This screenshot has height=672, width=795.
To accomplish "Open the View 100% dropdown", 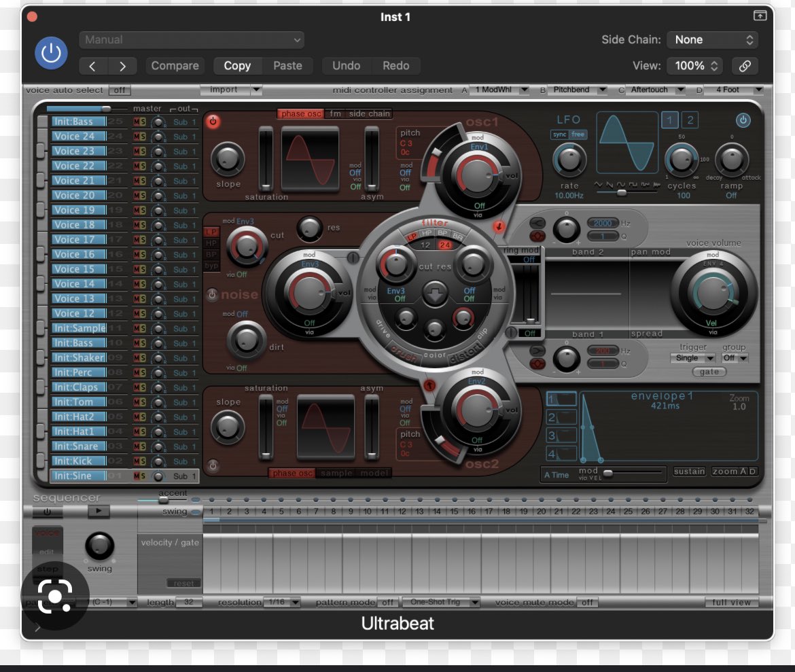I will (696, 65).
